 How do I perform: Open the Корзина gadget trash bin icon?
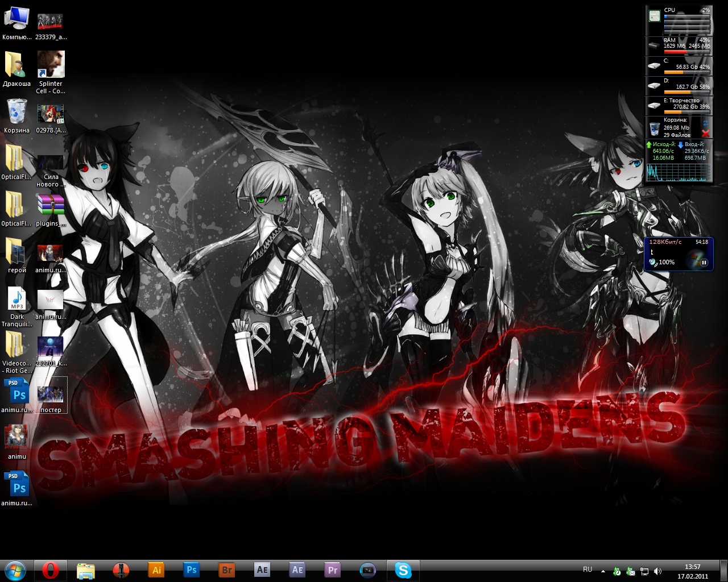[655, 129]
